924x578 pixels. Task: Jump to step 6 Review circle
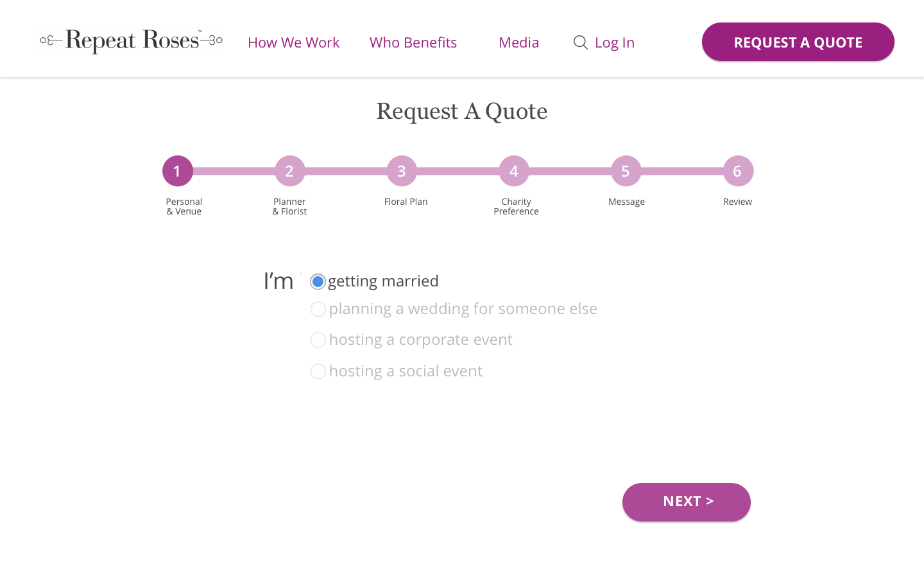[738, 171]
